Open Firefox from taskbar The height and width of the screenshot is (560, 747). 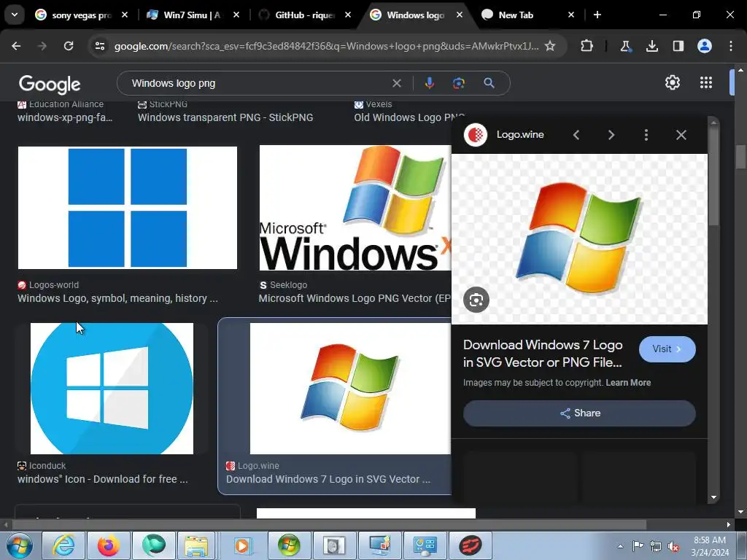[108, 545]
